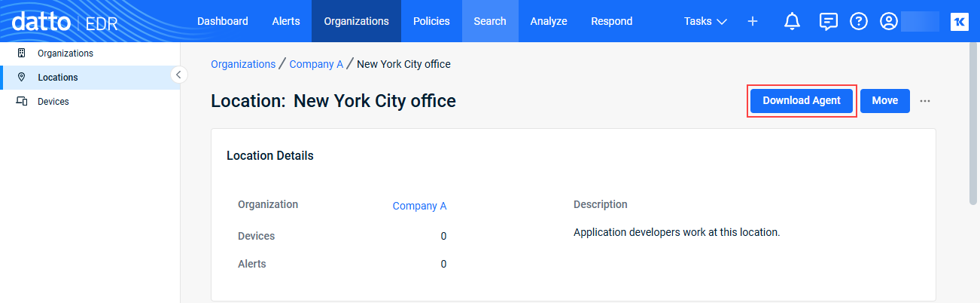980x303 pixels.
Task: Select Organizations in the left sidebar
Action: (x=65, y=54)
